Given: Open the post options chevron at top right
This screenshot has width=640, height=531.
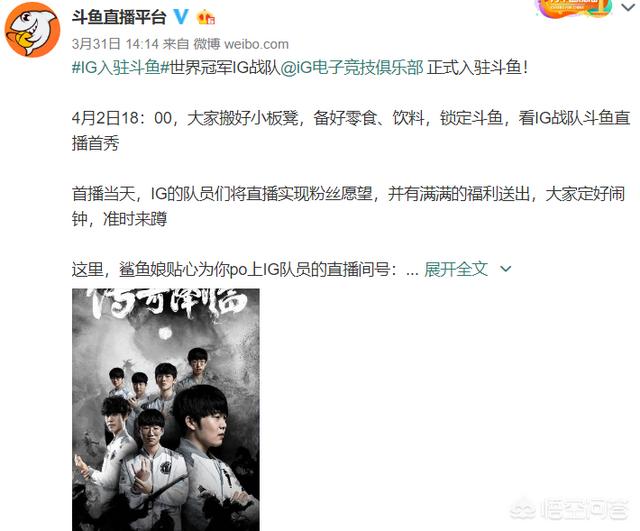Looking at the screenshot, I should coord(629,7).
